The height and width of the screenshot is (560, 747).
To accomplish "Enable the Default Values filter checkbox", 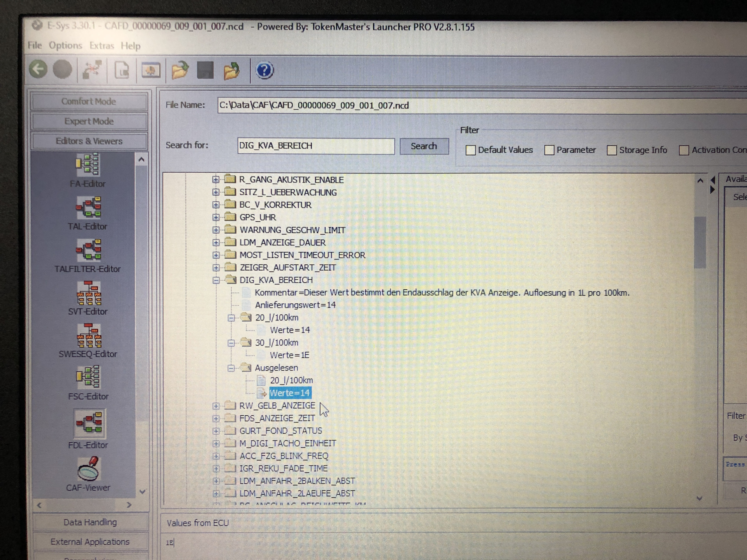I will point(470,150).
